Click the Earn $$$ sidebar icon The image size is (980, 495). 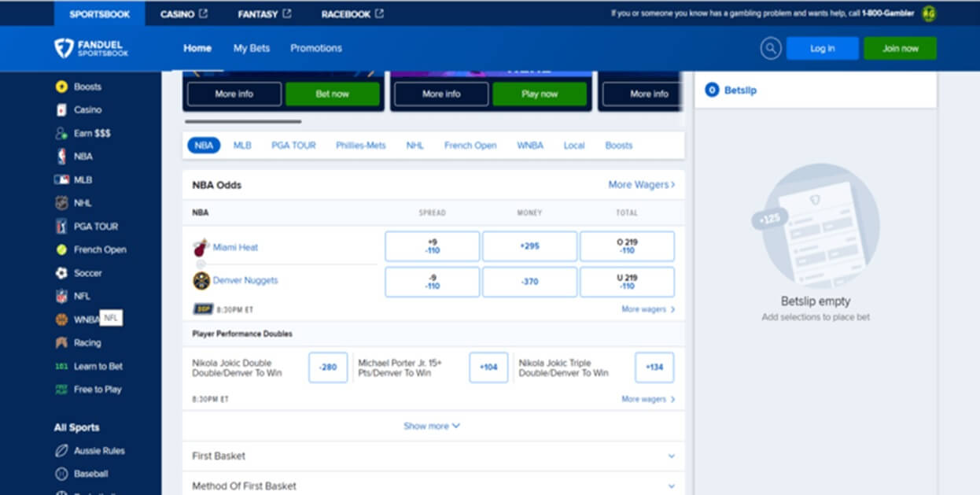[61, 133]
